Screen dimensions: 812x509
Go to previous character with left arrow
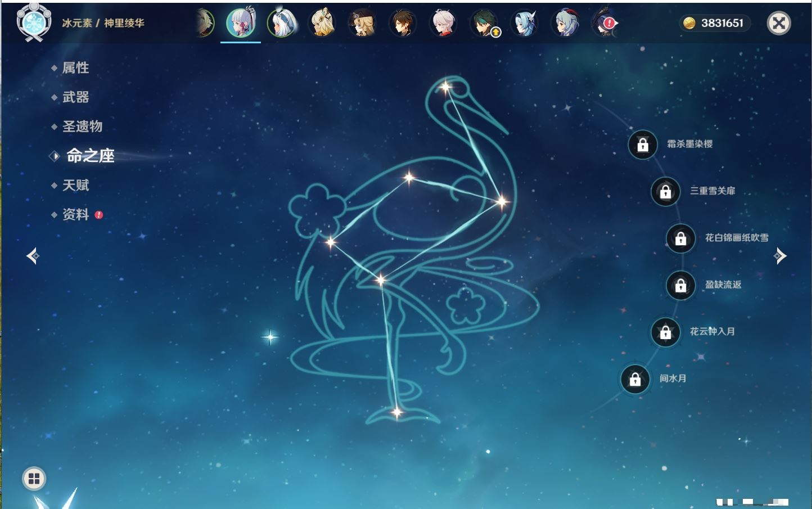(x=33, y=256)
